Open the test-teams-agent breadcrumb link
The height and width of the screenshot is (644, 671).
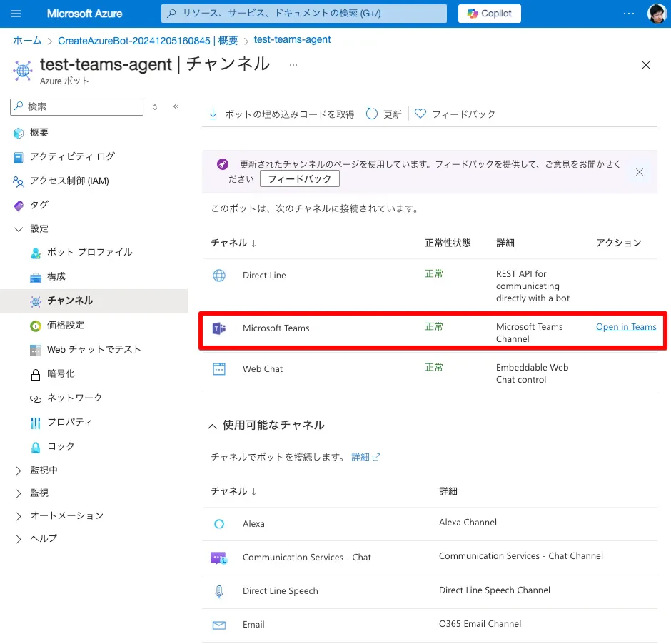292,40
